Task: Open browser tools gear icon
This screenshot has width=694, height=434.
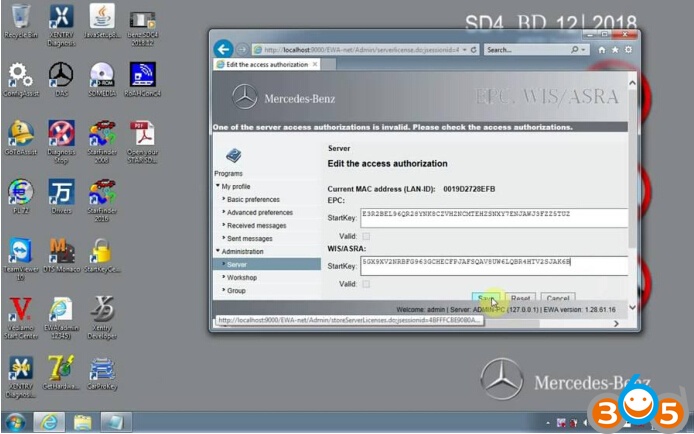Action: coord(628,50)
